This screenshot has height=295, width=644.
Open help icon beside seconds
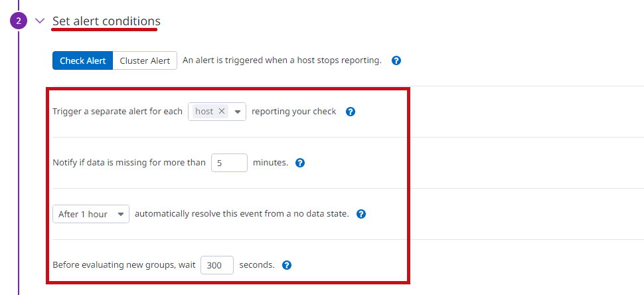pos(287,265)
